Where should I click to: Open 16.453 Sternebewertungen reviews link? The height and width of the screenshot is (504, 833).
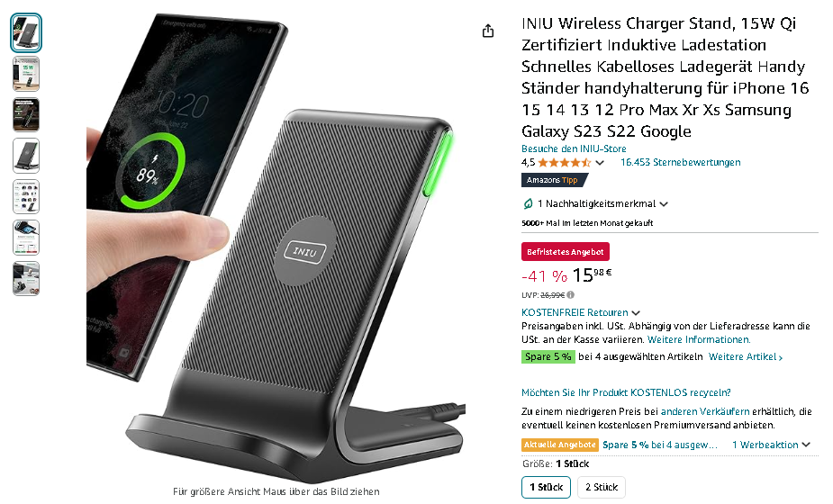click(681, 162)
